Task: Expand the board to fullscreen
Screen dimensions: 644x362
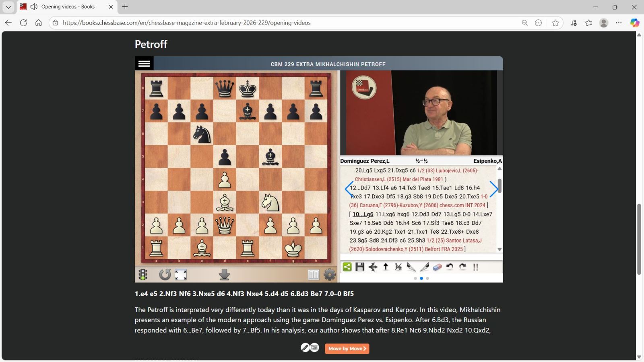Action: coord(181,275)
